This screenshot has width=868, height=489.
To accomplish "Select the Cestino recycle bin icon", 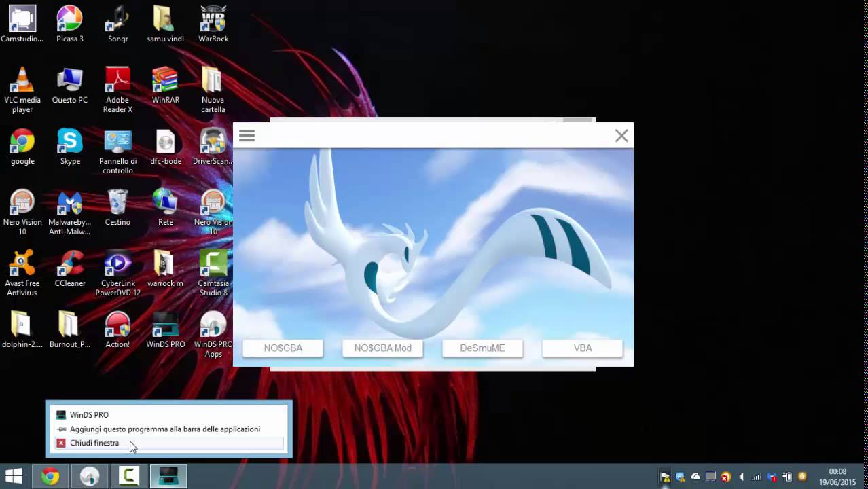I will pos(117,208).
